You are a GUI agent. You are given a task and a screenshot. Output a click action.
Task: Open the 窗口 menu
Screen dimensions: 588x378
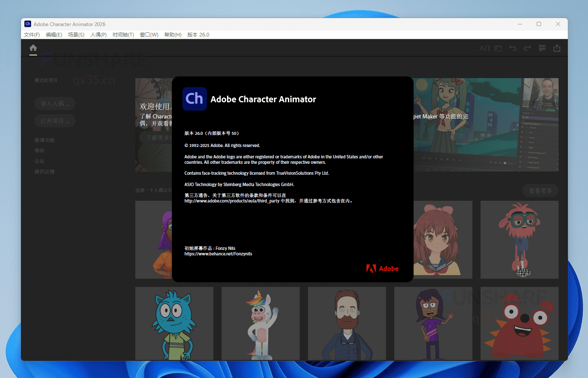[x=149, y=34]
